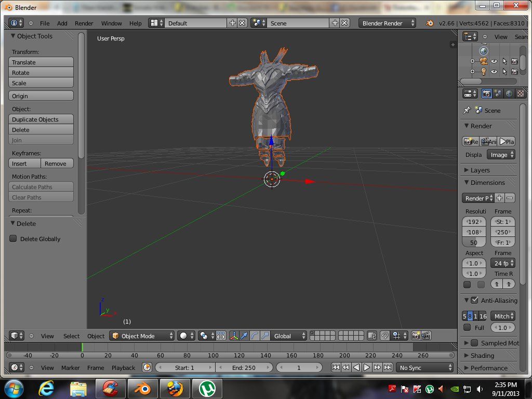The height and width of the screenshot is (399, 532).
Task: Click the resolution percentage slider at 50
Action: pos(474,243)
